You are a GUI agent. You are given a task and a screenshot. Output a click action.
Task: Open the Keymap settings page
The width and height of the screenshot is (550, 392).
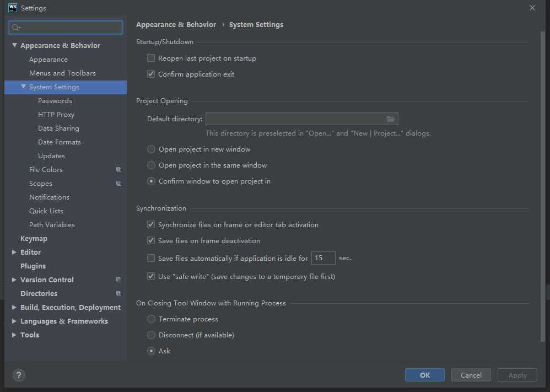pyautogui.click(x=34, y=239)
